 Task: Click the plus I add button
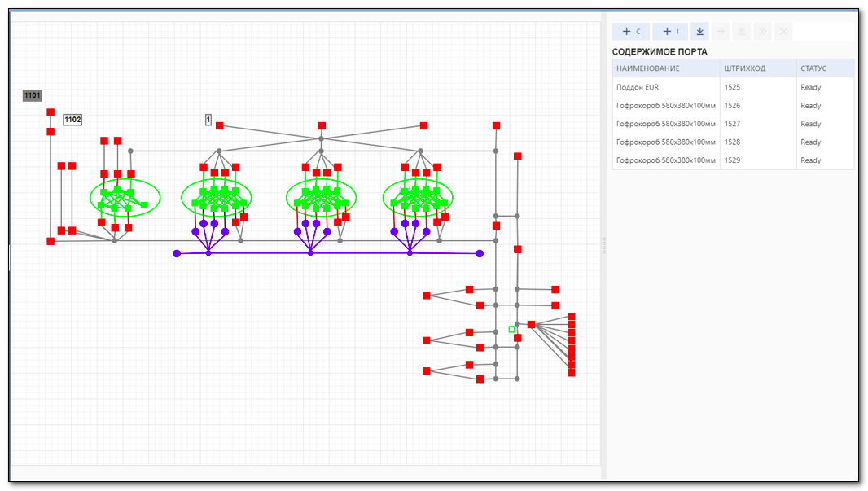click(x=670, y=32)
